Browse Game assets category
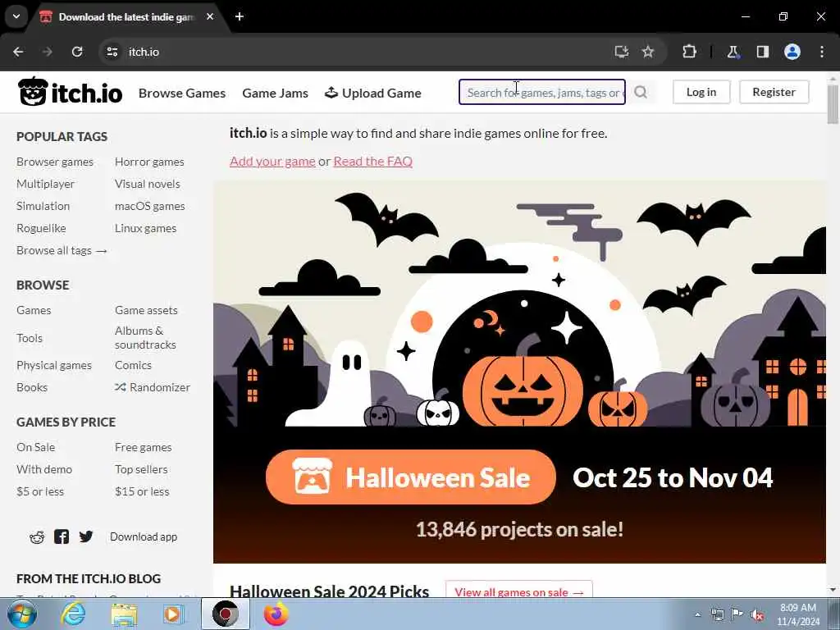The width and height of the screenshot is (840, 630). coord(146,310)
